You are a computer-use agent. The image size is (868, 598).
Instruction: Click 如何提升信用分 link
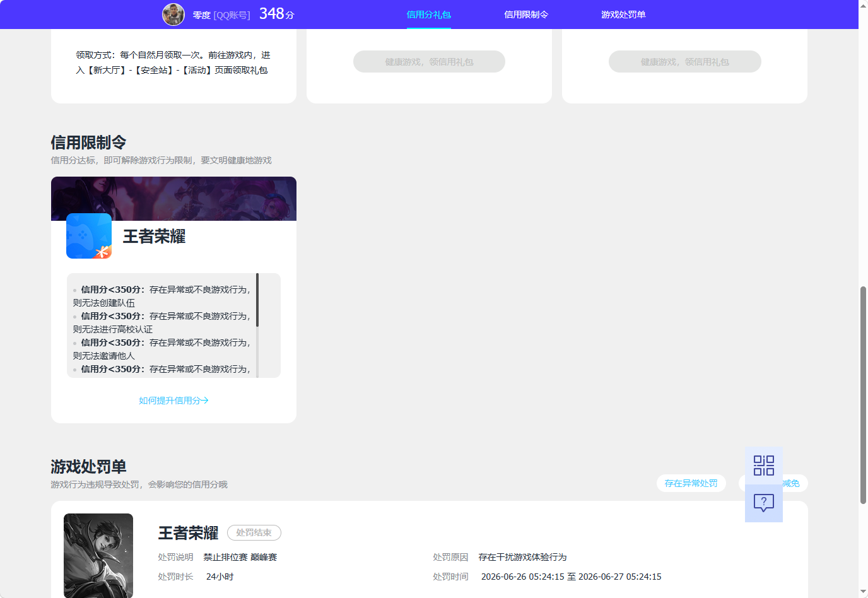pos(173,401)
